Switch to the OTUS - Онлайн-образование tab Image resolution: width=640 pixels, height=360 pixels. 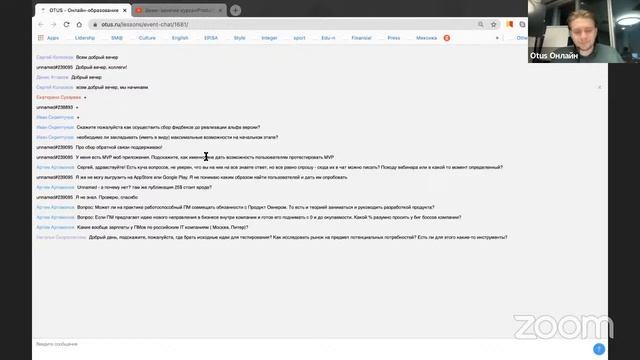click(x=83, y=10)
